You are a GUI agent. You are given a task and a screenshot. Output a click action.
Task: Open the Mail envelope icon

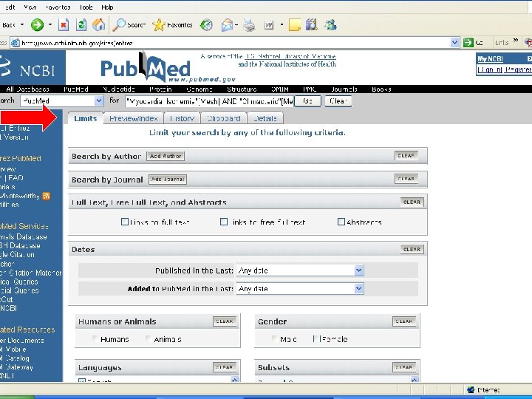pyautogui.click(x=227, y=25)
